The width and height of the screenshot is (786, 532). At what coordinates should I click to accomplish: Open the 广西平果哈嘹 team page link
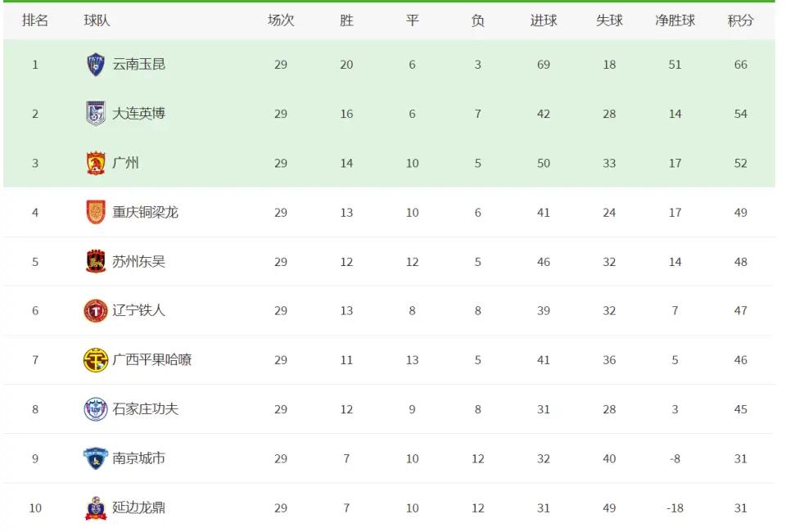pyautogui.click(x=152, y=359)
